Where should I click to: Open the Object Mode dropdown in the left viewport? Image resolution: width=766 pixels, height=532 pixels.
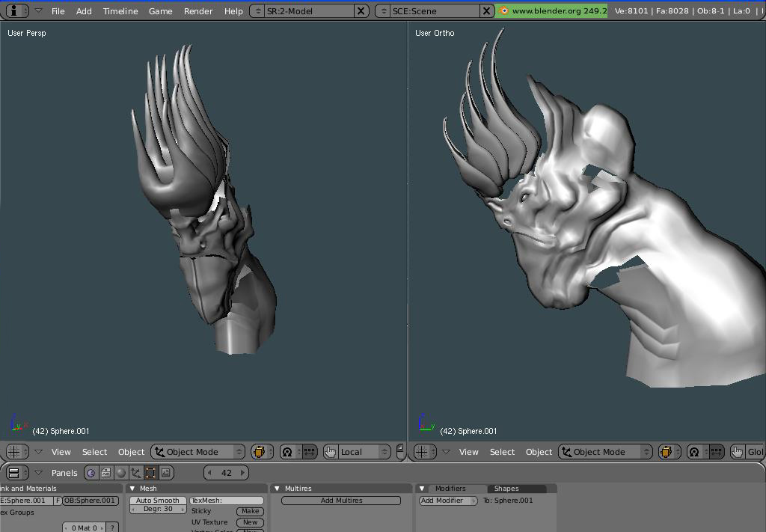tap(197, 452)
